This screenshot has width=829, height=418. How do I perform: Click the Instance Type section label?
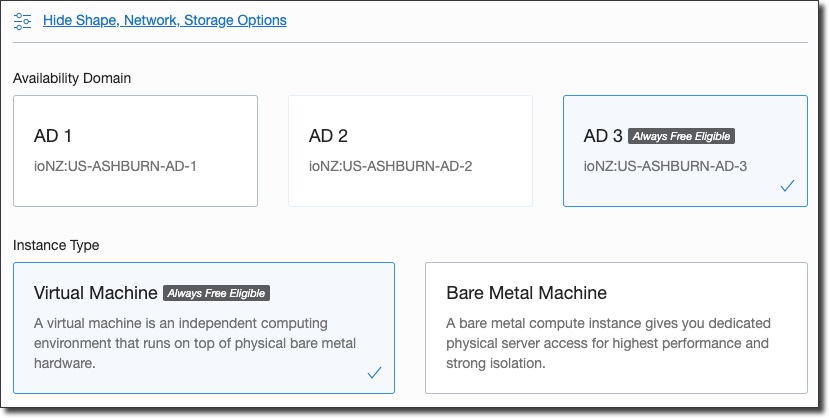pyautogui.click(x=56, y=245)
